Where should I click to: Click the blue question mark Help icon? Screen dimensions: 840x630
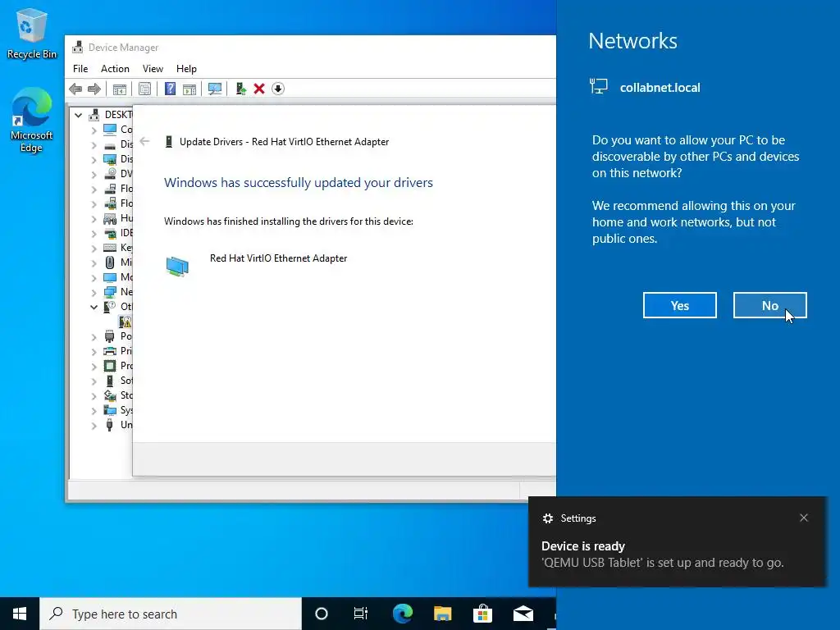coord(170,89)
